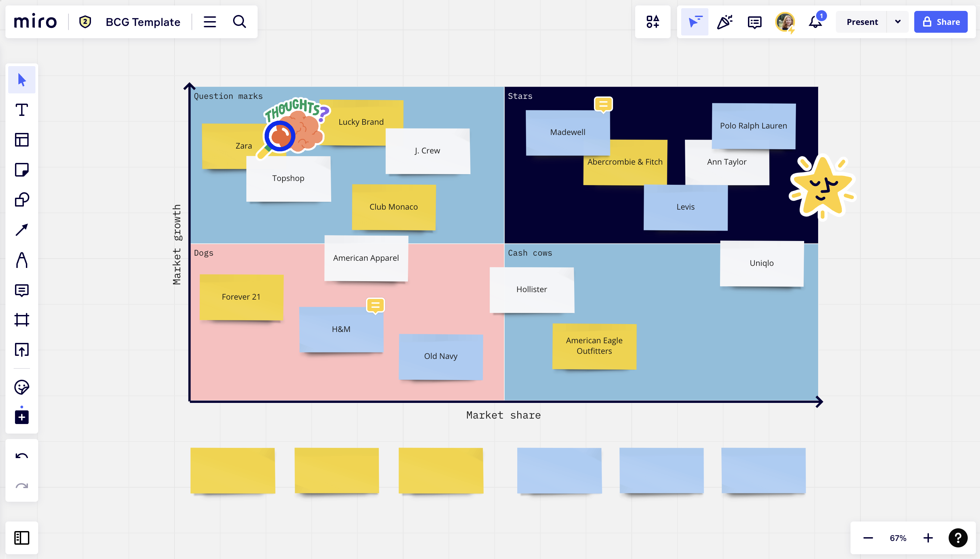Select the Club Monaco sticky note

click(394, 207)
